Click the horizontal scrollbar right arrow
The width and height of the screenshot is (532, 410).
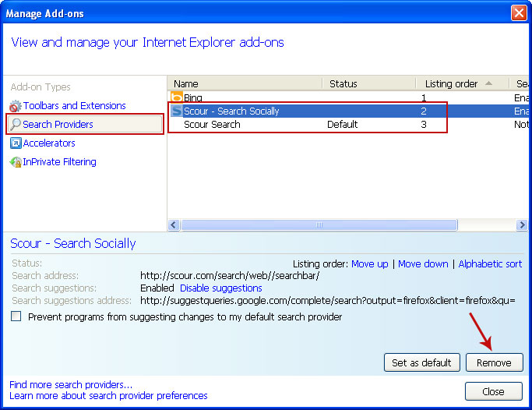point(522,224)
